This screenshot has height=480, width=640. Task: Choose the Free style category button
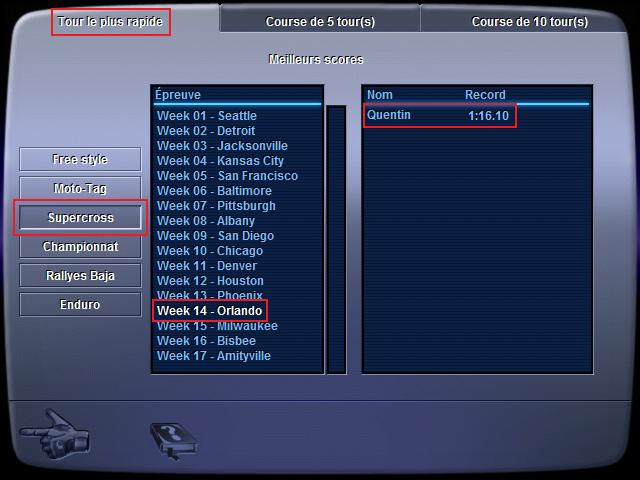(x=80, y=159)
